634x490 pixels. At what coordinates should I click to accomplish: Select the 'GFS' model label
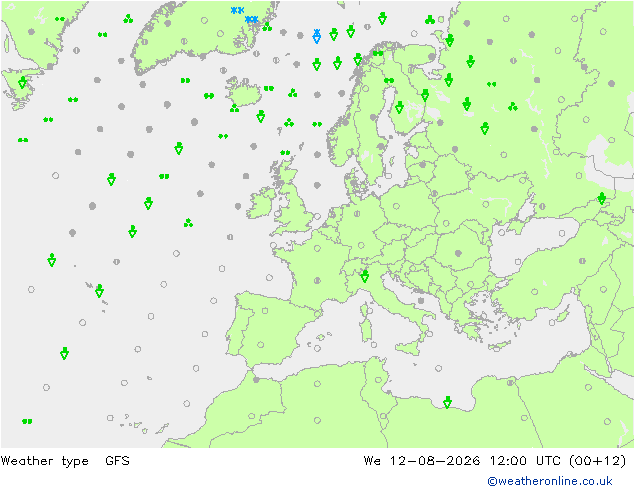click(117, 460)
